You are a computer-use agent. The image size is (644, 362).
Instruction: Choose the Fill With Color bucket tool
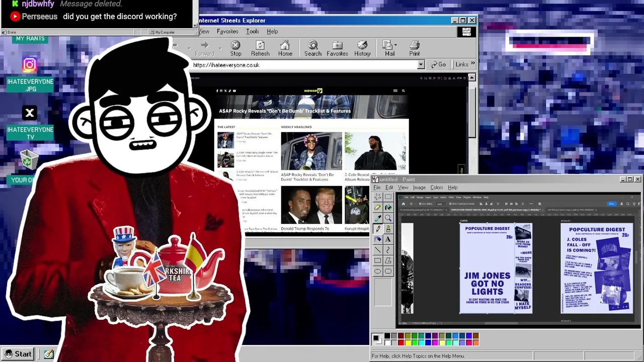[388, 208]
